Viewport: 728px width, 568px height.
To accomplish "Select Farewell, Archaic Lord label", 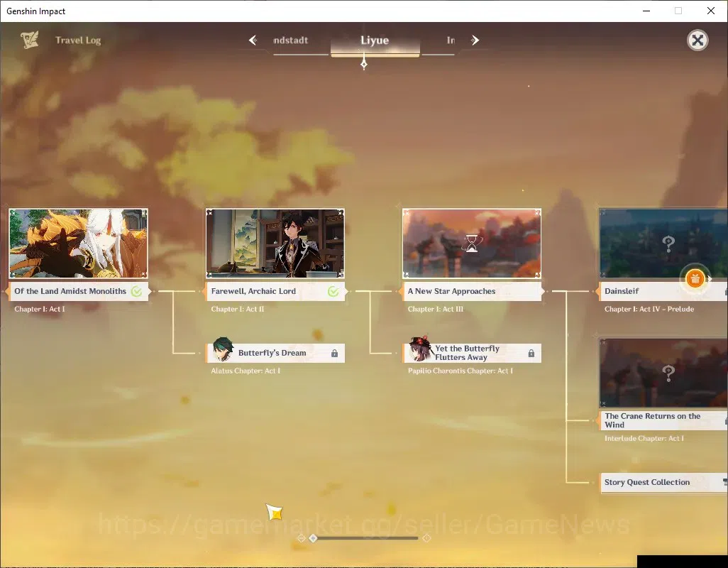I will coord(275,291).
